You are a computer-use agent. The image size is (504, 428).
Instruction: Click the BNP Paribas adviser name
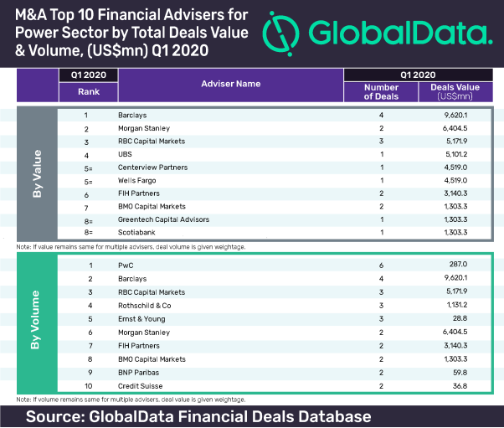point(138,373)
